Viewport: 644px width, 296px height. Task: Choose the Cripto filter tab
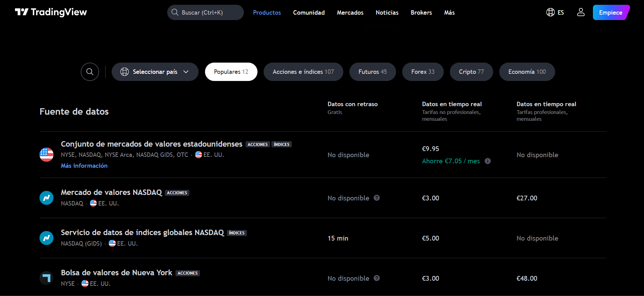click(x=471, y=72)
